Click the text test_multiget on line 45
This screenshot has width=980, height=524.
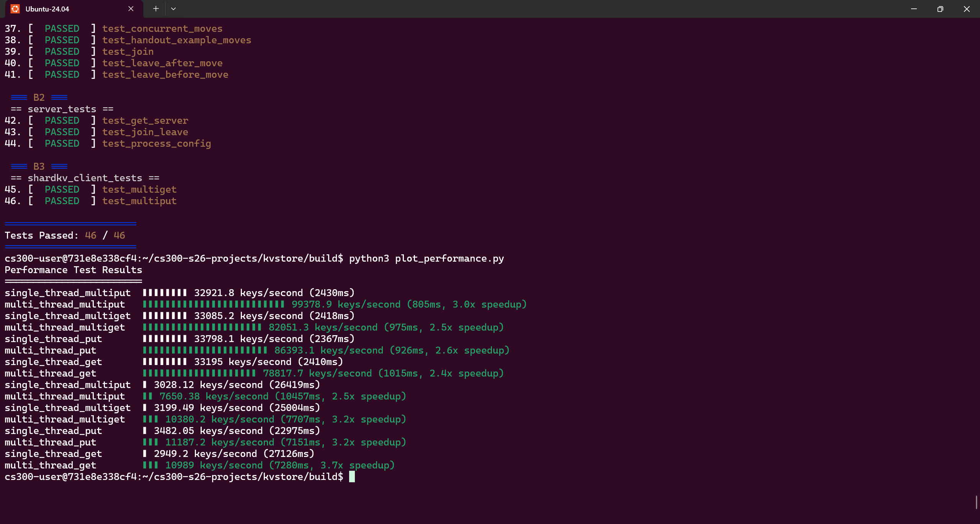(139, 190)
